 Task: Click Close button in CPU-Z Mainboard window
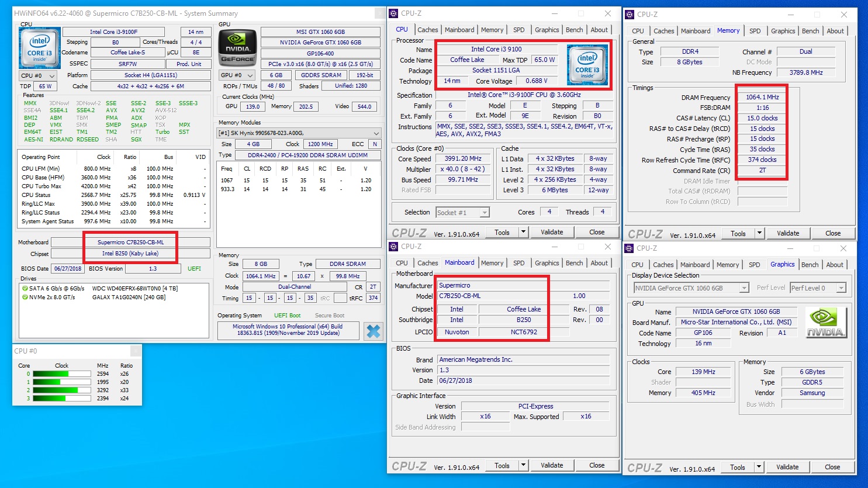click(x=597, y=465)
